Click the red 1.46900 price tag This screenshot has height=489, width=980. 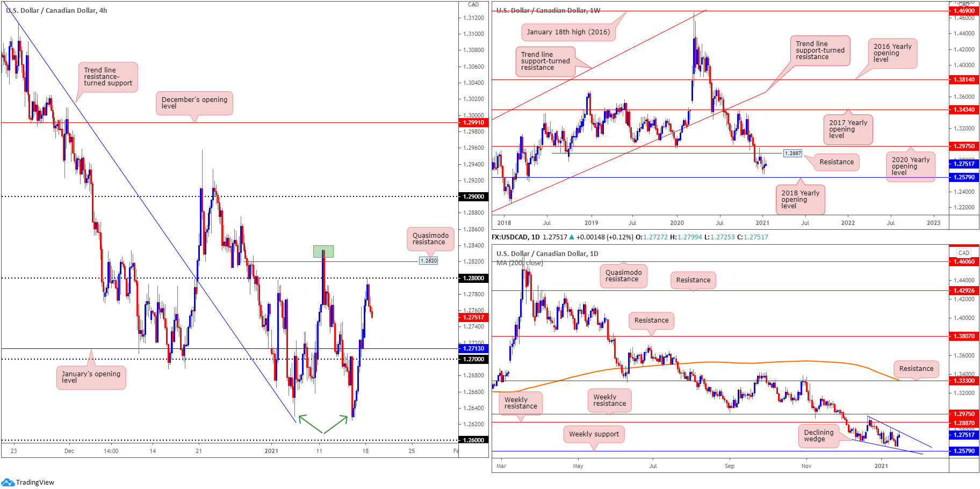[x=963, y=11]
